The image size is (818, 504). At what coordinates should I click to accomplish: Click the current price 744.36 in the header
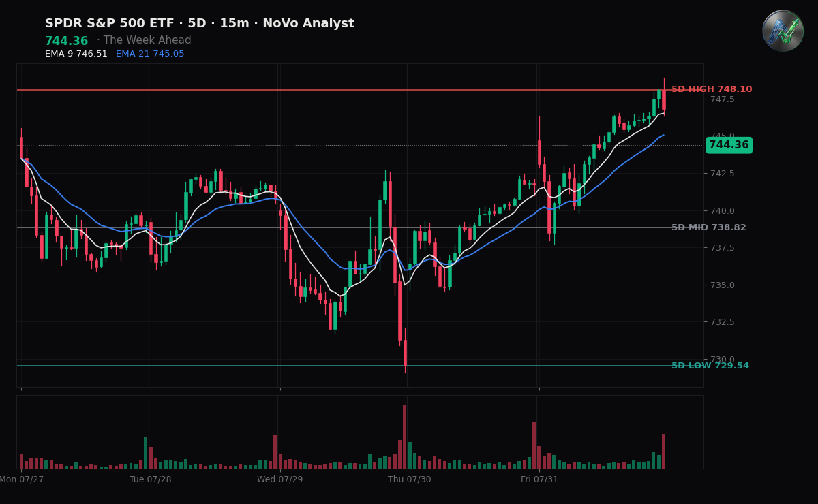click(x=67, y=42)
